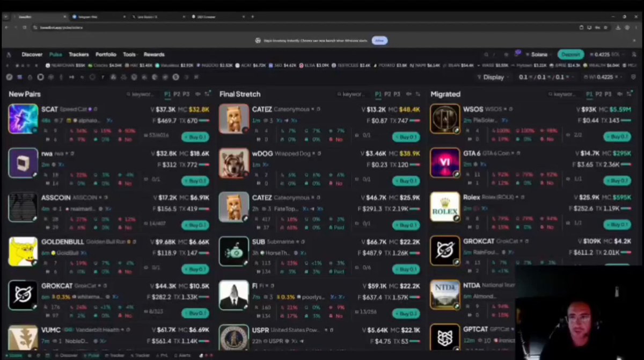This screenshot has height=360, width=644.
Task: Focus the New Pairs keyword search field
Action: click(x=143, y=94)
